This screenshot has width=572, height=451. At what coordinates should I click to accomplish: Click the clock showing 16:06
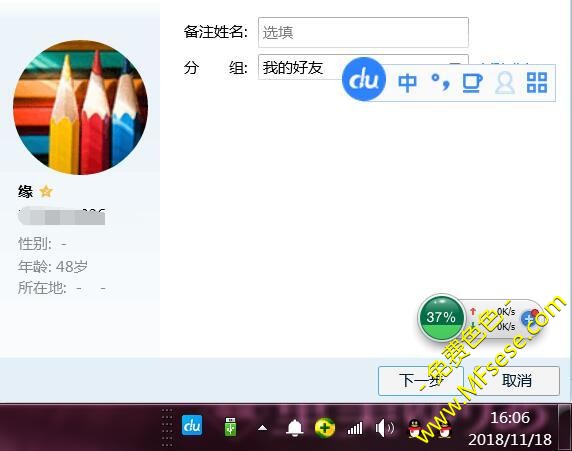coord(510,418)
